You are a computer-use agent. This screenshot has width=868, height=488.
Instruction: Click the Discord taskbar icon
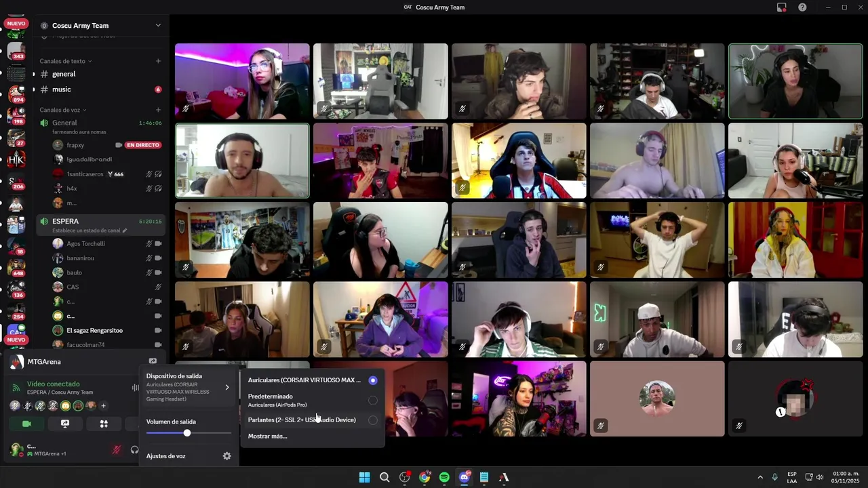[x=465, y=477]
